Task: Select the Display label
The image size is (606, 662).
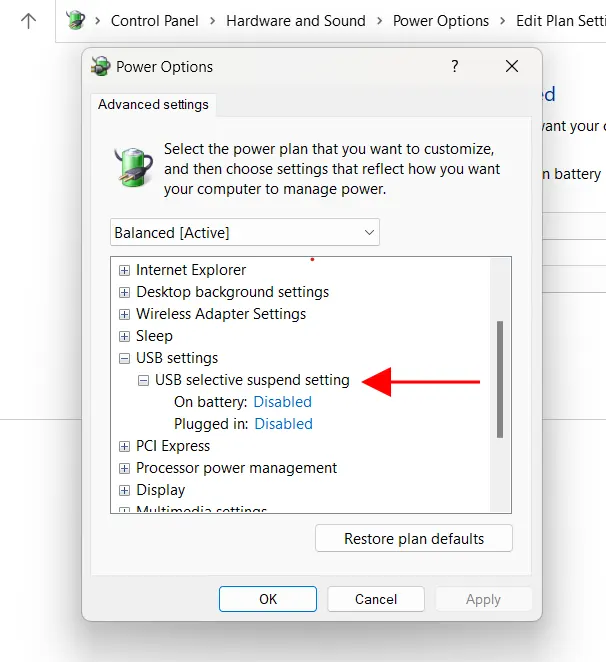Action: (x=160, y=490)
